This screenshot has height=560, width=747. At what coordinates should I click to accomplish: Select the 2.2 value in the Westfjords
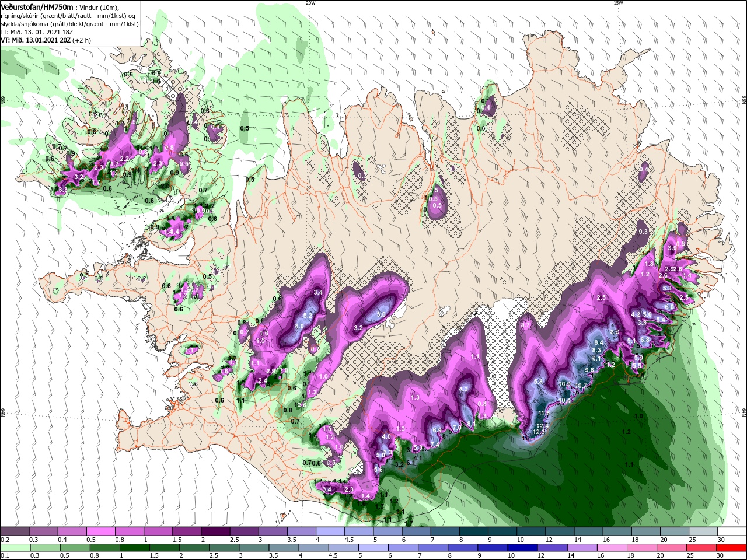pos(124,159)
